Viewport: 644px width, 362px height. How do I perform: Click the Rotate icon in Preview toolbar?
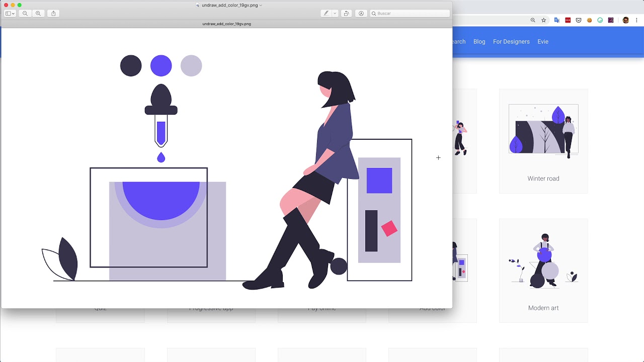(x=346, y=14)
